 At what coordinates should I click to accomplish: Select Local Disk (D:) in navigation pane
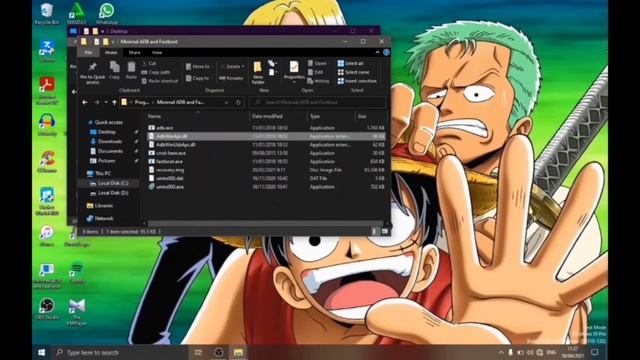[x=113, y=193]
